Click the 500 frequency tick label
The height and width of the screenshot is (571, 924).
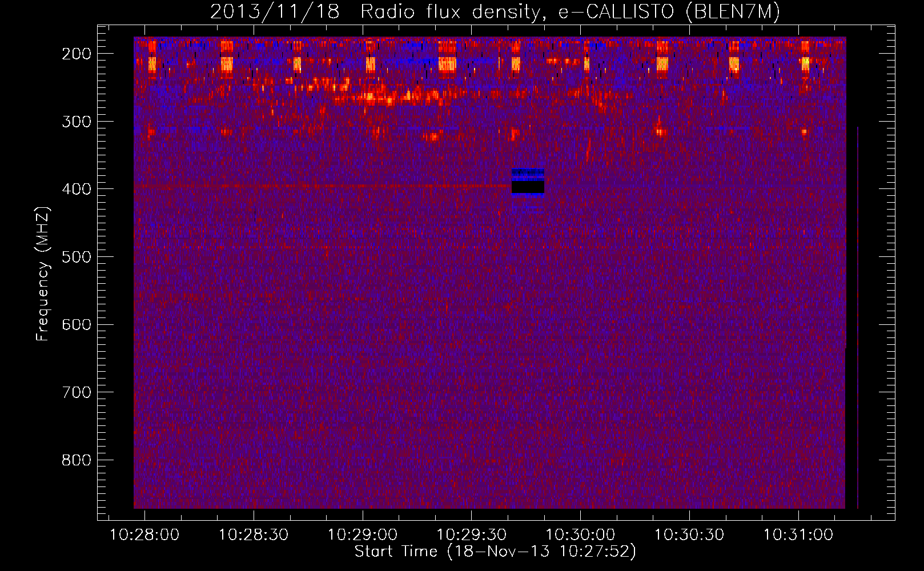(77, 257)
